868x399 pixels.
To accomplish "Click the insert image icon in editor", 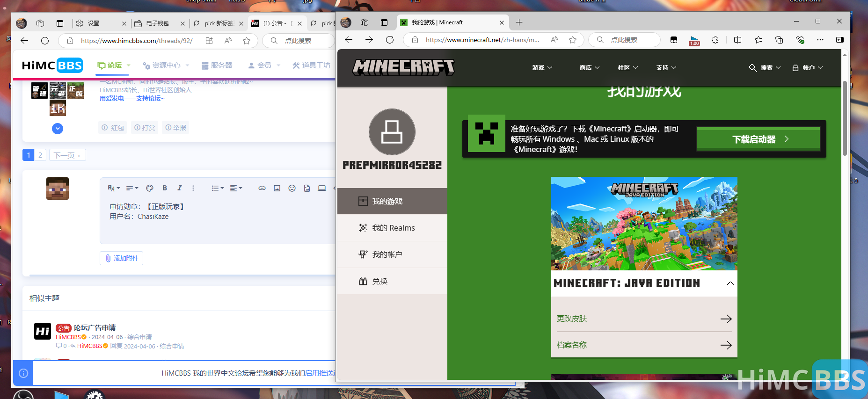I will click(277, 188).
